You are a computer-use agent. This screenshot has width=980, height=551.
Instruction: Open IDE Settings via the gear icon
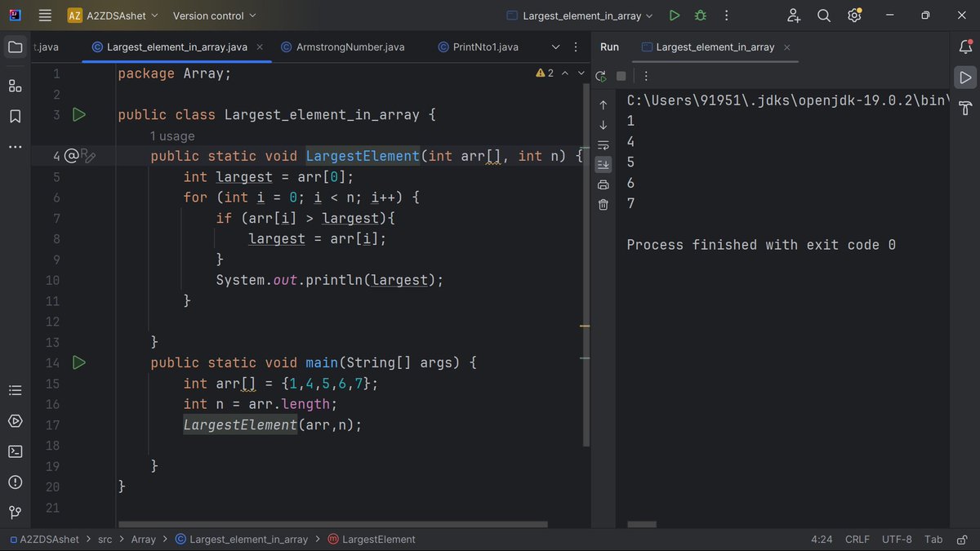(x=854, y=15)
